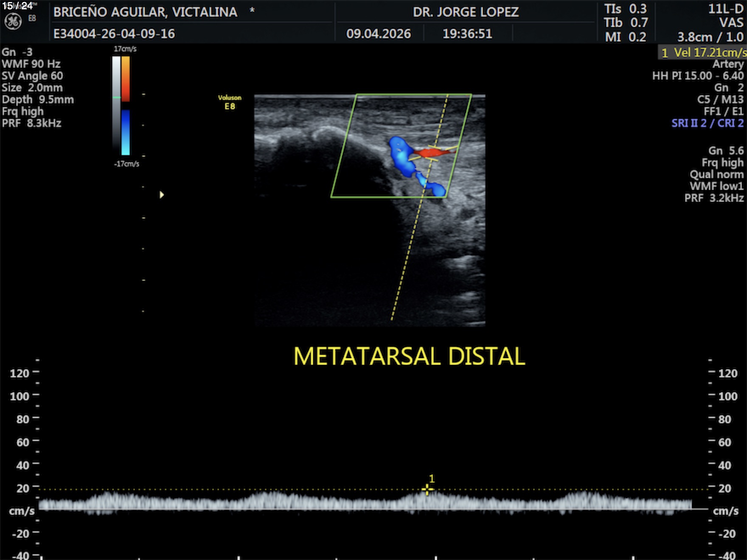The image size is (747, 560).
Task: Click the SV Angle 60 parameter
Action: coord(32,76)
